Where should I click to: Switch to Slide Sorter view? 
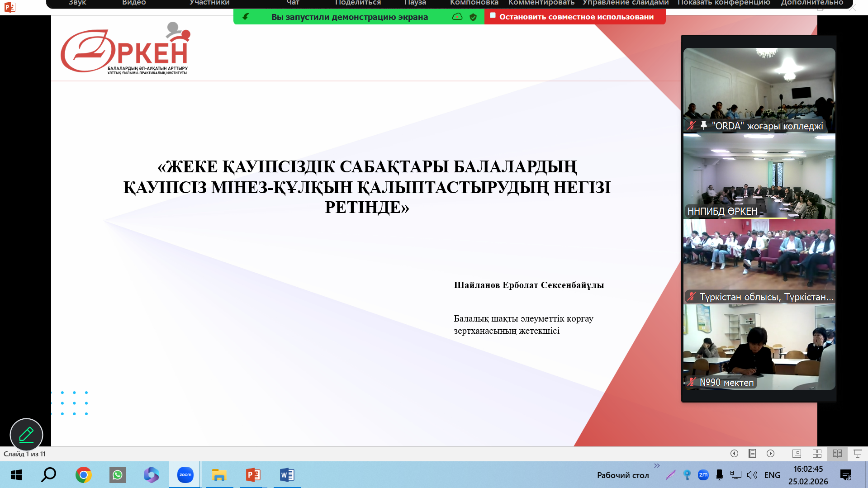(x=817, y=454)
